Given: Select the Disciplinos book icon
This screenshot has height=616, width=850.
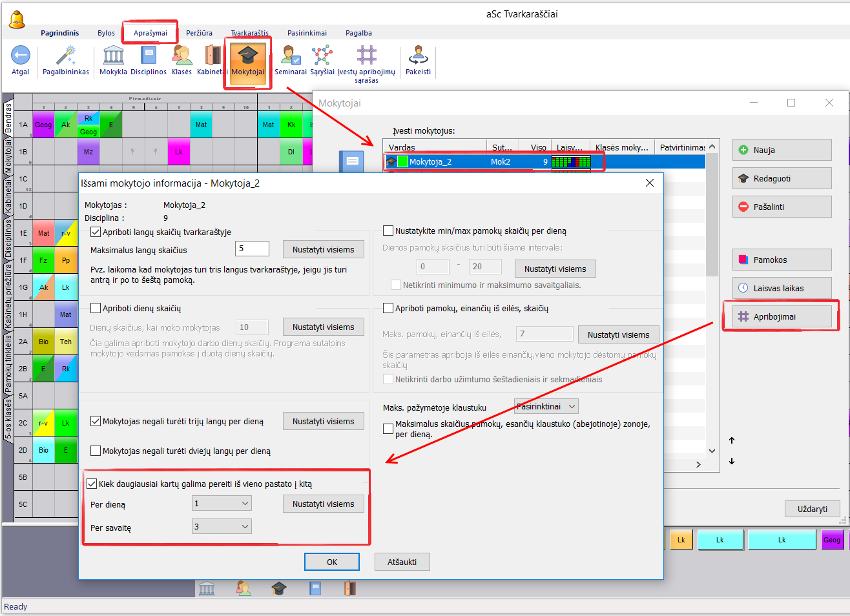Looking at the screenshot, I should (149, 56).
